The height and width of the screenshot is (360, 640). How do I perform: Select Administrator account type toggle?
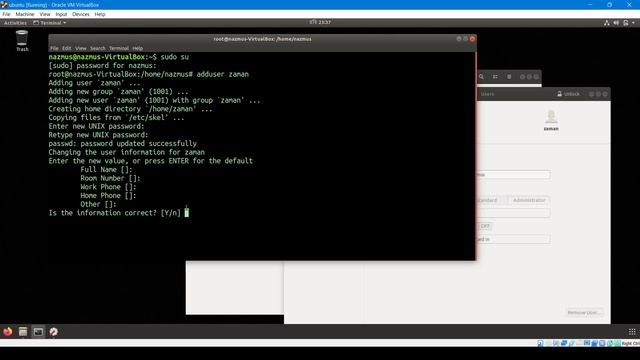[x=529, y=200]
